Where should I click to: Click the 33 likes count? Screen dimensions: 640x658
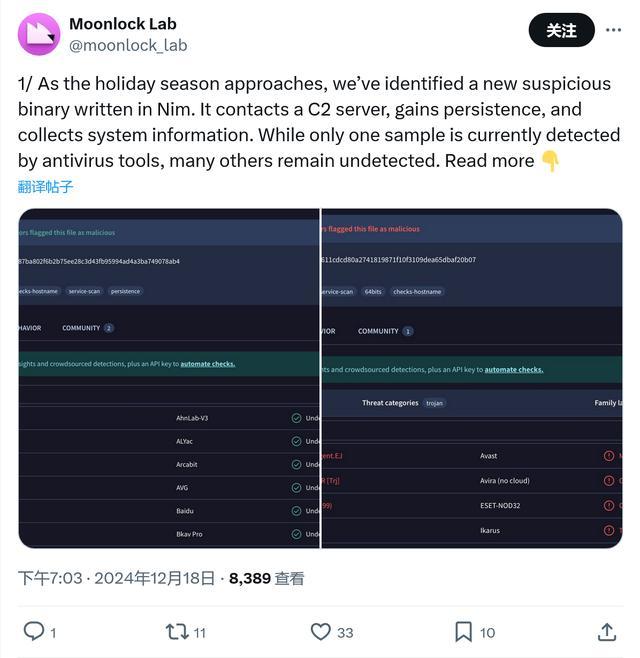tap(345, 632)
